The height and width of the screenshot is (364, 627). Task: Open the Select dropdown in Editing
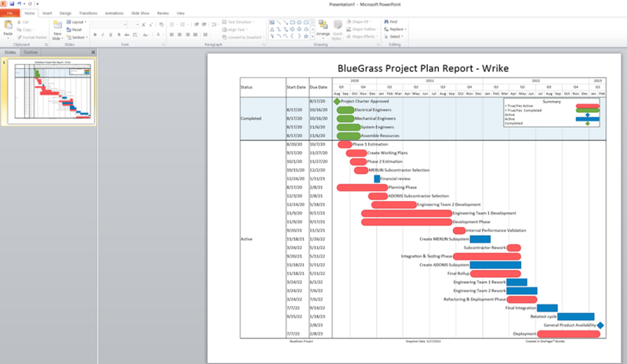[x=394, y=36]
